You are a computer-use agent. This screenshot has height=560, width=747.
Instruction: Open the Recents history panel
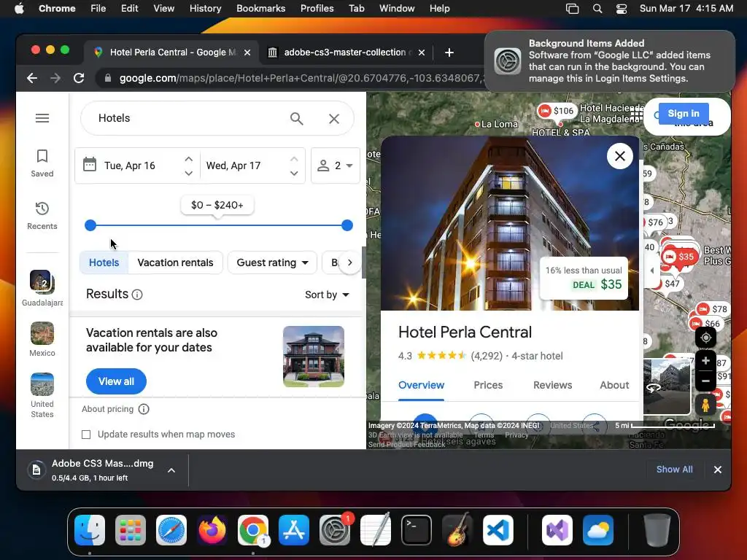point(42,216)
